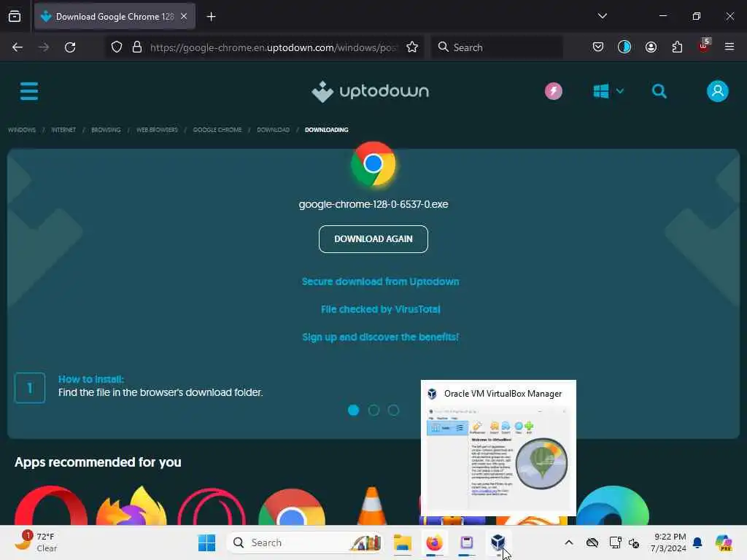747x560 pixels.
Task: Click File checked by VirusTotal link
Action: coord(380,309)
